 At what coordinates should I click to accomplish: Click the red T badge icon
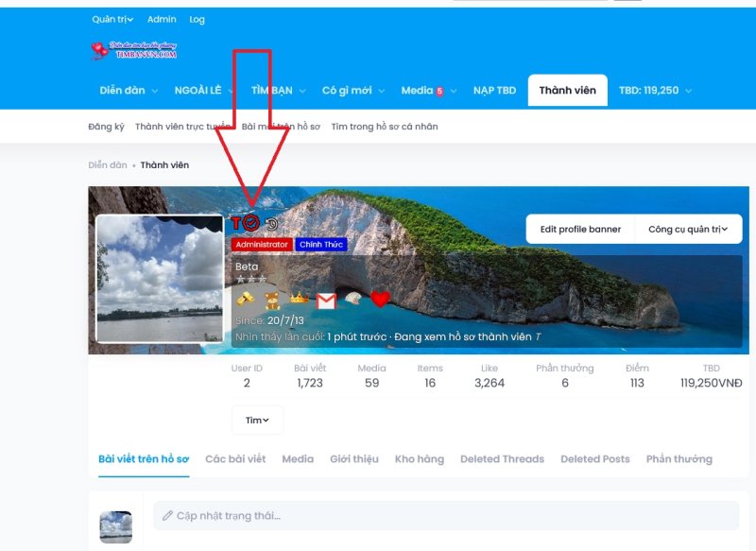(236, 223)
